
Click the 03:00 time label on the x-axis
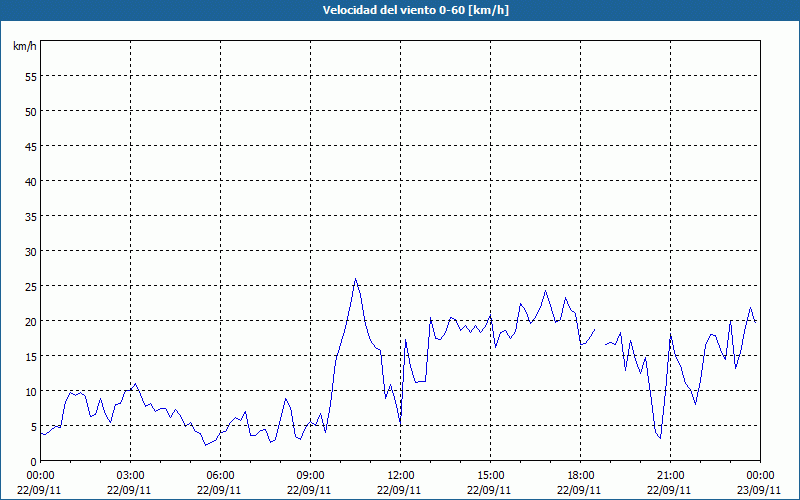(130, 475)
